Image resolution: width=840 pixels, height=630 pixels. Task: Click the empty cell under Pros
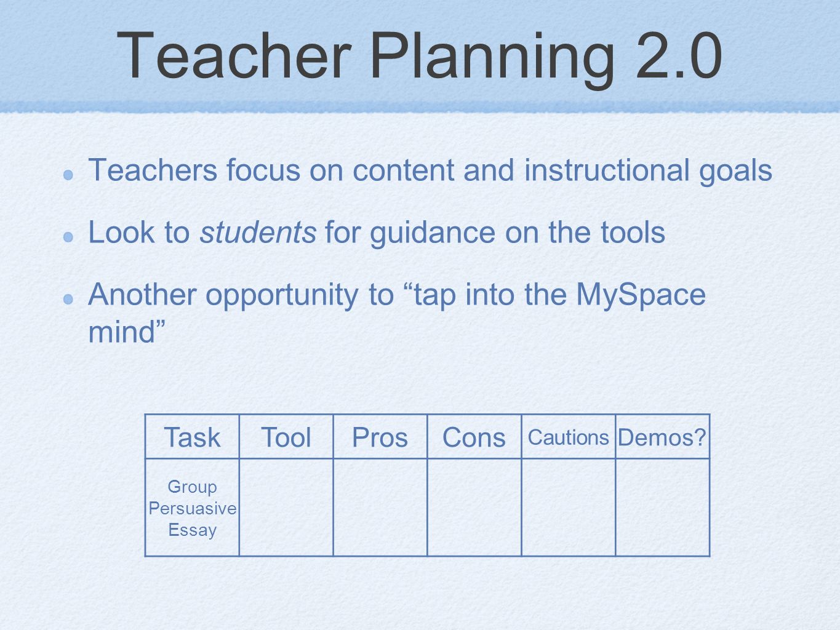(x=380, y=508)
